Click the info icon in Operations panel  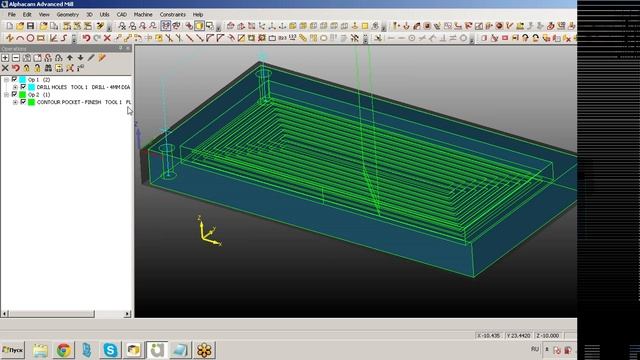pos(80,68)
